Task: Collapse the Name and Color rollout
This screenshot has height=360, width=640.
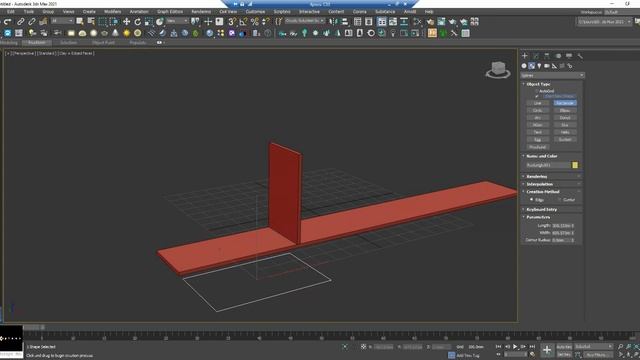Action: [541, 156]
